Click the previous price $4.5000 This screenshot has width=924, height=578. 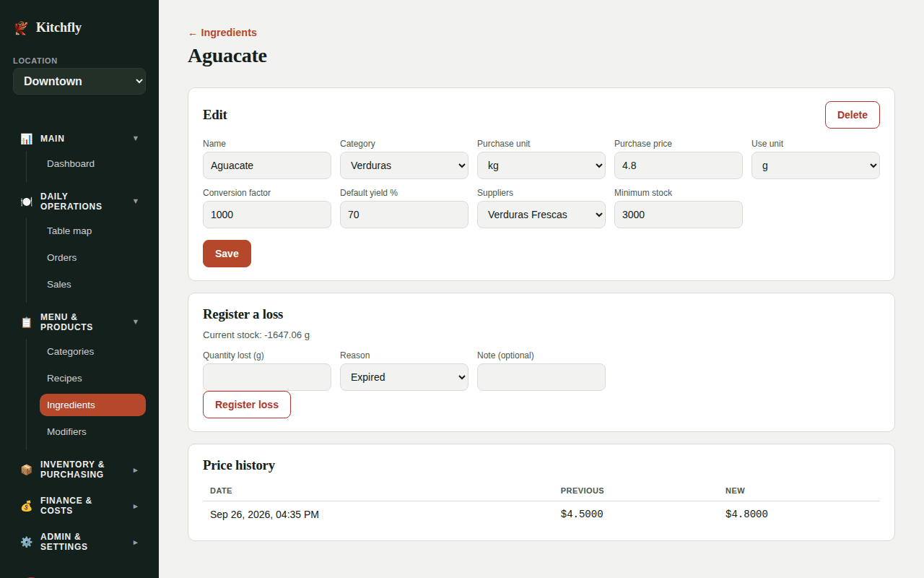pos(582,514)
